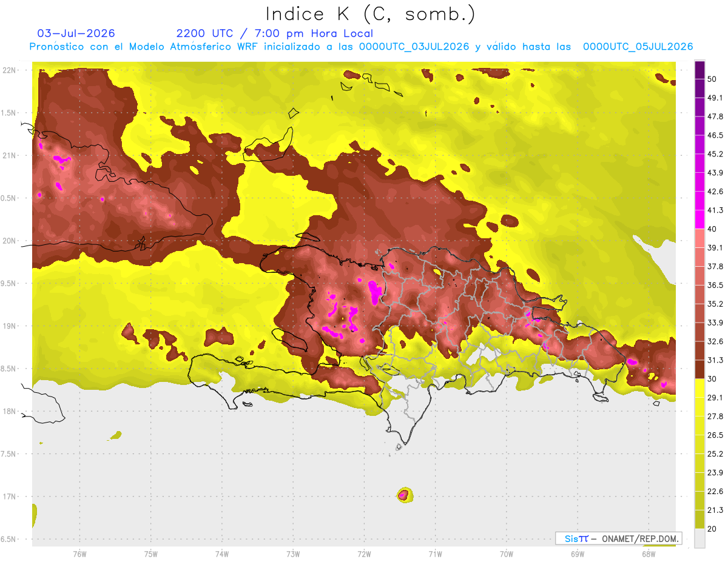This screenshot has height=562, width=728.
Task: Click legend value "47.8"
Action: click(715, 116)
